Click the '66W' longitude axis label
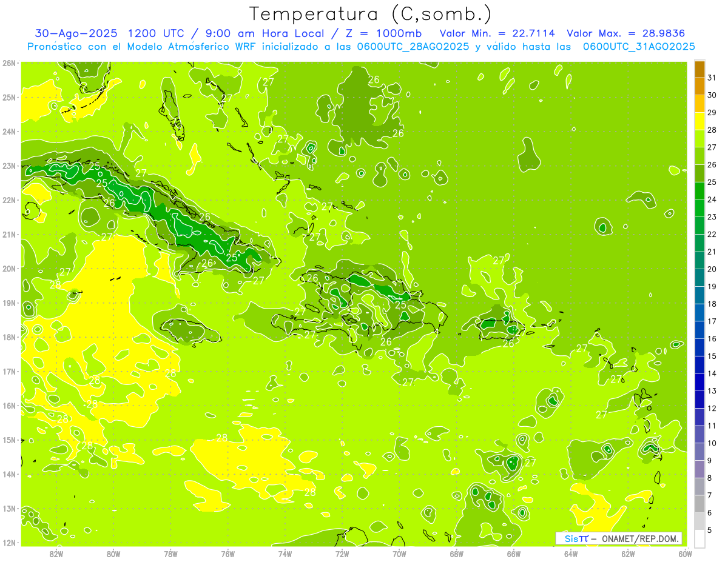 [x=514, y=554]
